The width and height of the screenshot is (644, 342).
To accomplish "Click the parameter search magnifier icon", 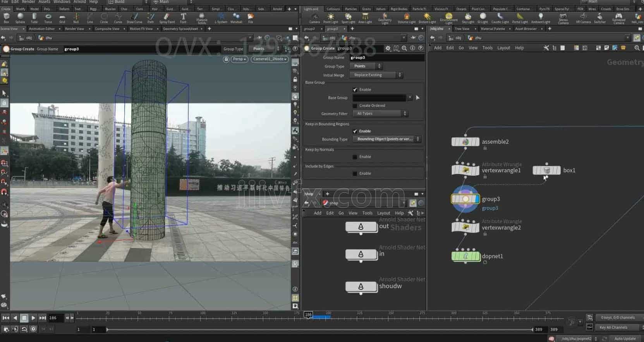I will tap(404, 48).
